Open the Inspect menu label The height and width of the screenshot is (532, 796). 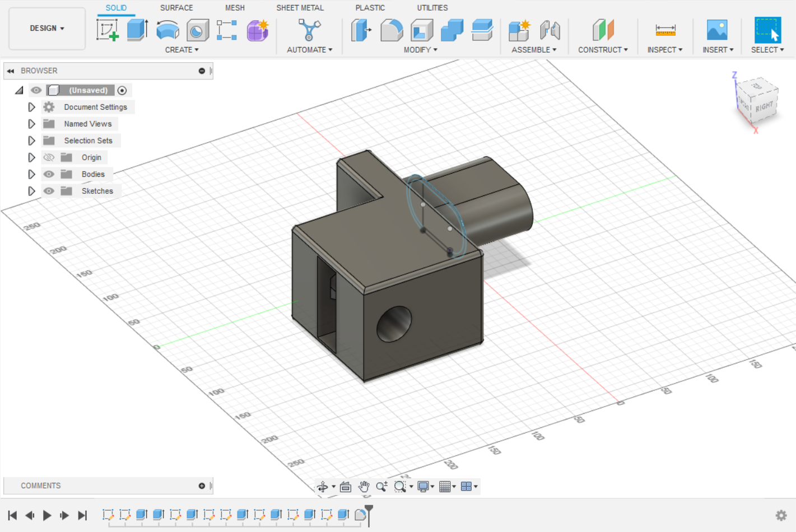point(665,50)
